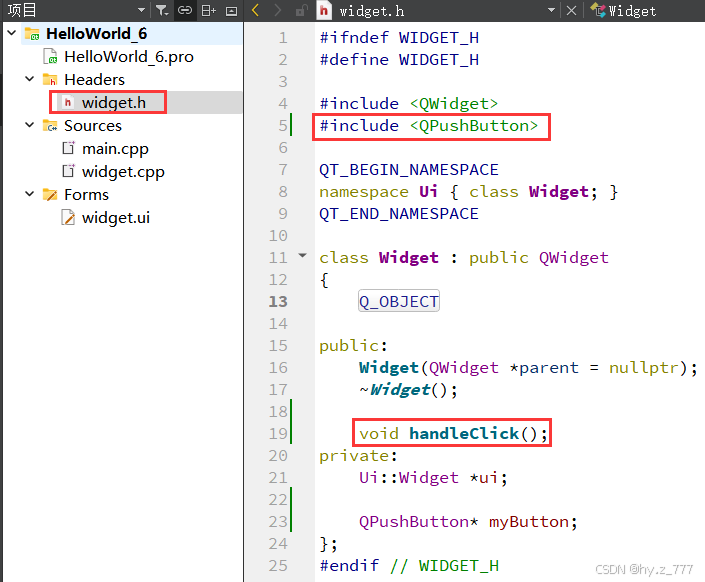Click #include <QPushButton> line

point(428,125)
